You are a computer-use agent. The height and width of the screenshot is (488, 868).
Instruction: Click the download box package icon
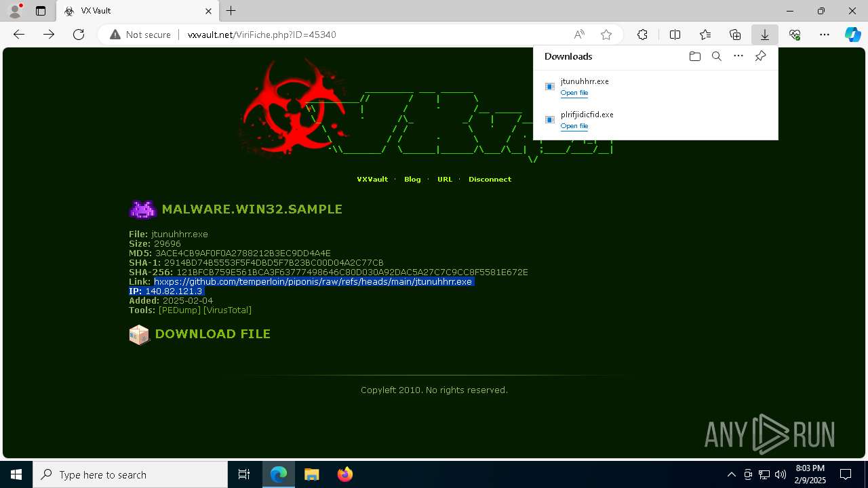coord(139,335)
